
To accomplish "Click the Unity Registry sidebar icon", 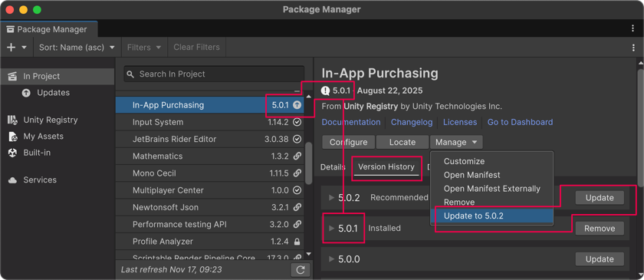I will (12, 120).
